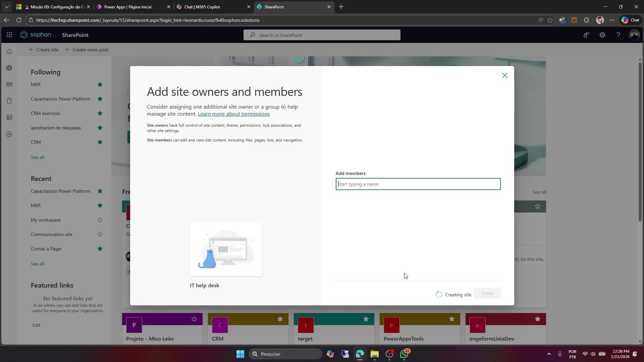
Task: Open My files icon in left rail
Action: [9, 101]
